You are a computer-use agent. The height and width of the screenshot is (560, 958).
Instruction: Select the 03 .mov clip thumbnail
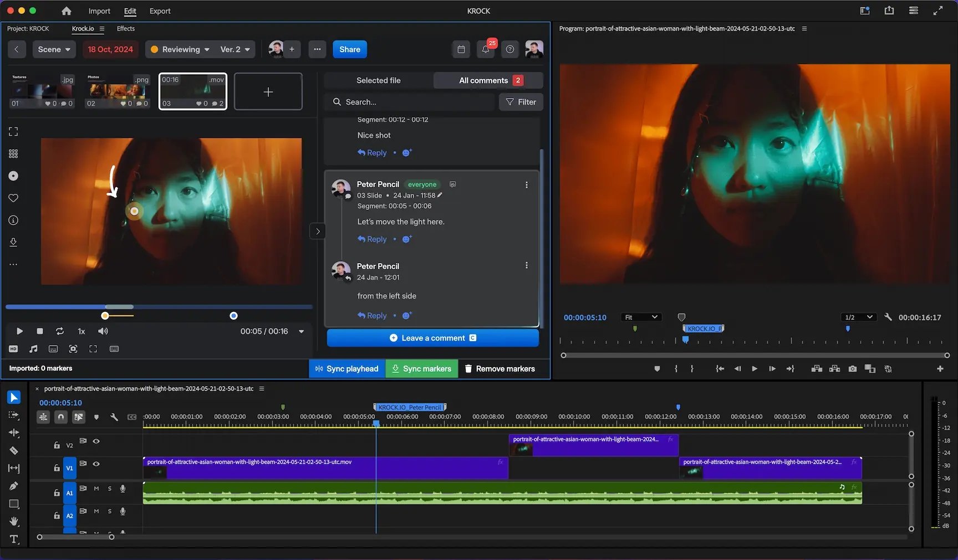click(192, 91)
